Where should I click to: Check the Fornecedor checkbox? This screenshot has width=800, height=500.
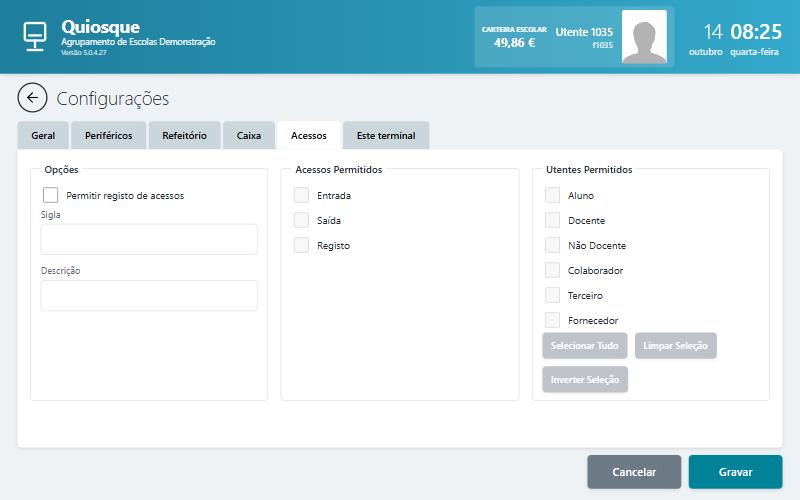552,320
